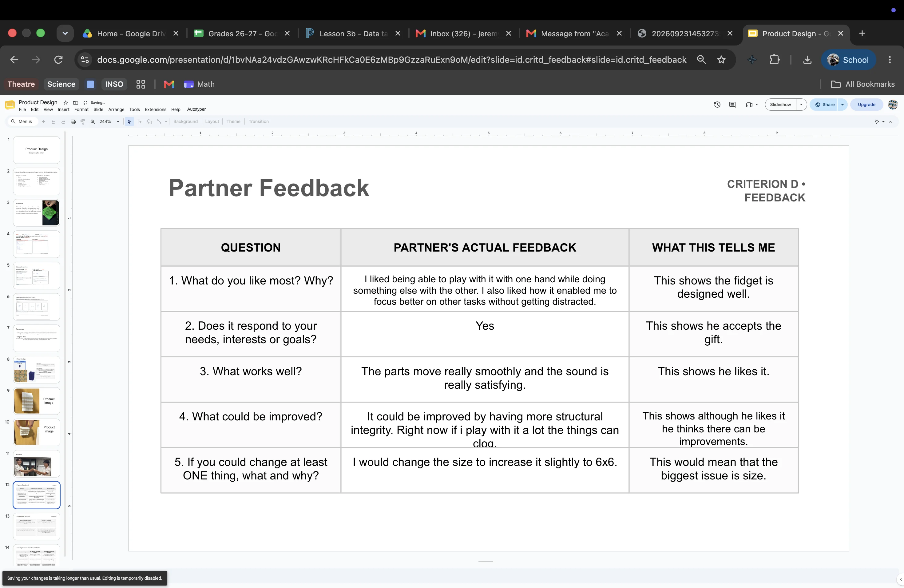Start presentation with the Slideshow button
Image resolution: width=904 pixels, height=588 pixels.
pos(780,105)
